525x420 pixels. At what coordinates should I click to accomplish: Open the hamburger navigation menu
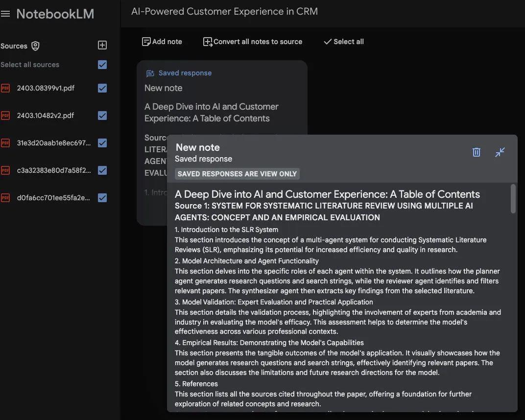tap(5, 14)
